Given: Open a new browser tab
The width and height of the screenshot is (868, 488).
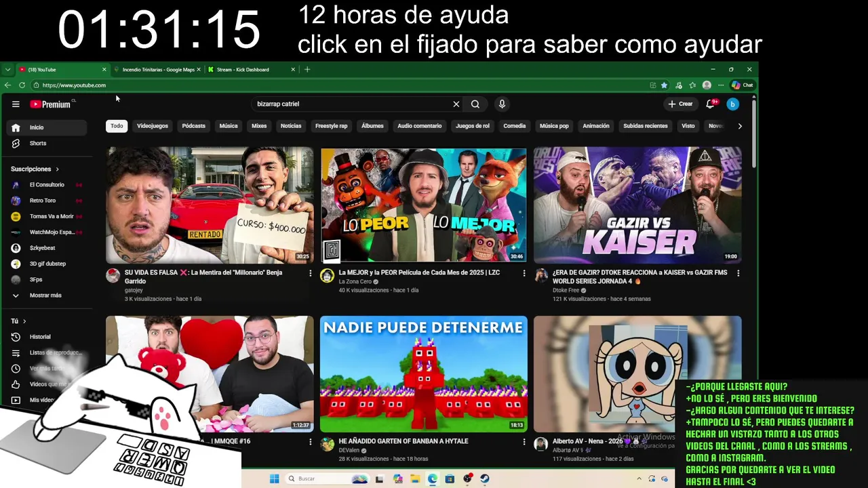Looking at the screenshot, I should 307,69.
